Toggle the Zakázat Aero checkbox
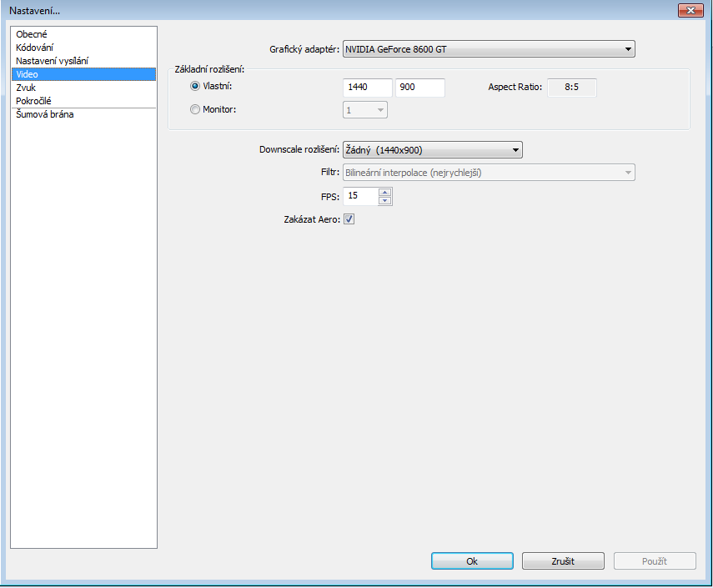Image resolution: width=713 pixels, height=588 pixels. pos(349,219)
